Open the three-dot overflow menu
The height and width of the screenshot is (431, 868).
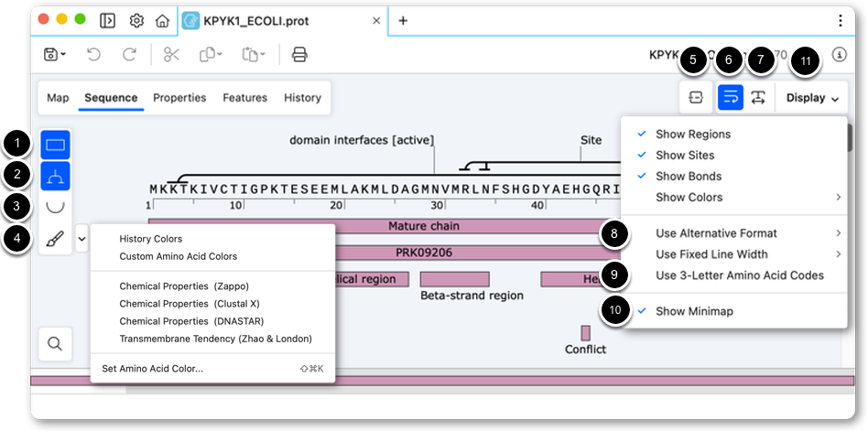[840, 21]
